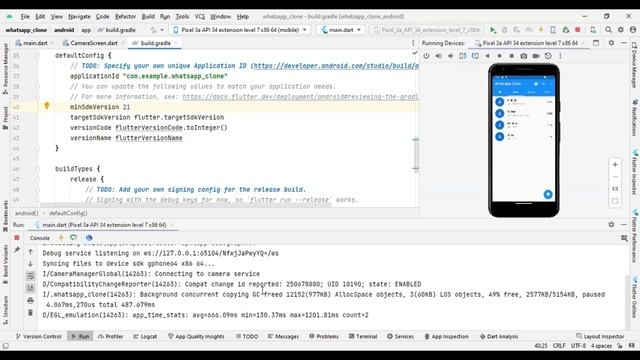Open App Inspection tool window
The image size is (640, 360).
pos(446,336)
